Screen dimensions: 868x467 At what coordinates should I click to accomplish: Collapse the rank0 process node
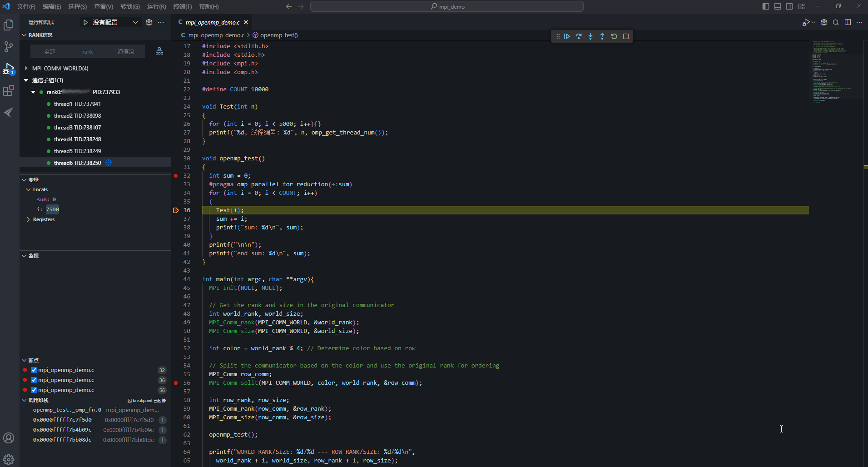point(33,92)
